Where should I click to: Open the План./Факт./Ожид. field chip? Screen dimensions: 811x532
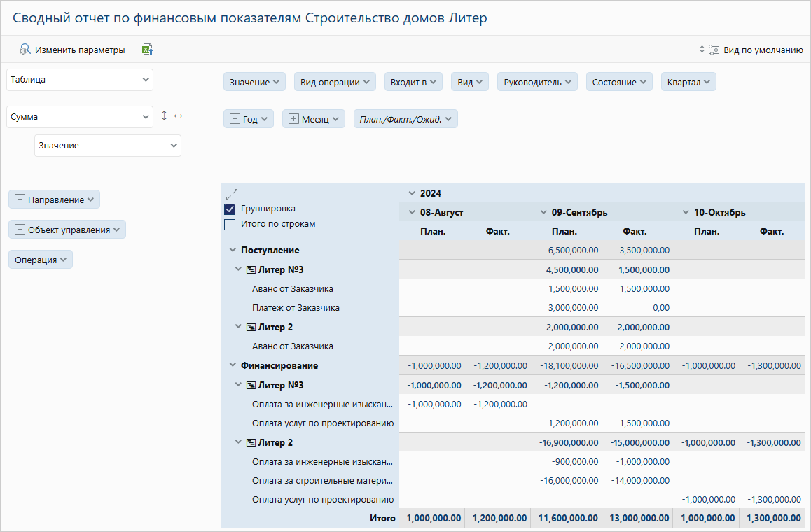(405, 120)
